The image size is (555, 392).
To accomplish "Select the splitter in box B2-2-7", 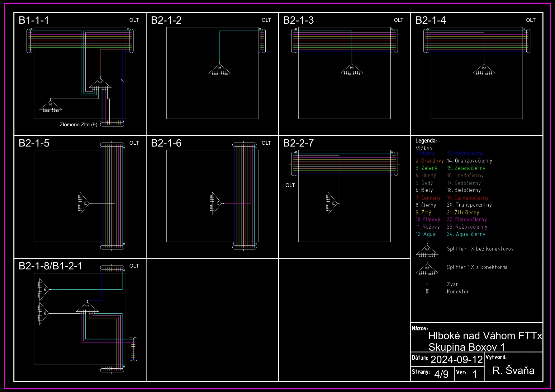I will (332, 203).
